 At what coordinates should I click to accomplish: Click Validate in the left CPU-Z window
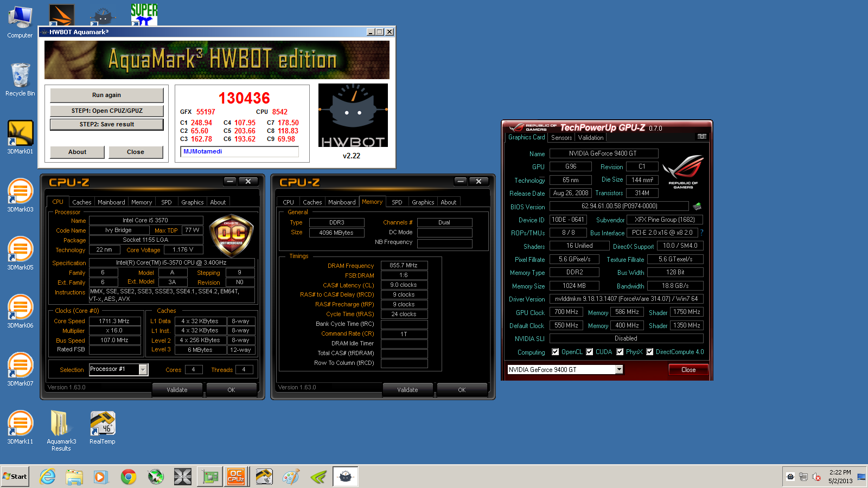coord(177,390)
